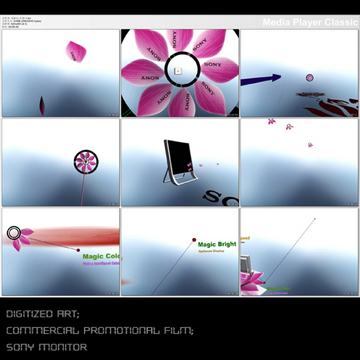Click the small round target beside blue arrow
The width and height of the screenshot is (360, 360).
pyautogui.click(x=309, y=78)
